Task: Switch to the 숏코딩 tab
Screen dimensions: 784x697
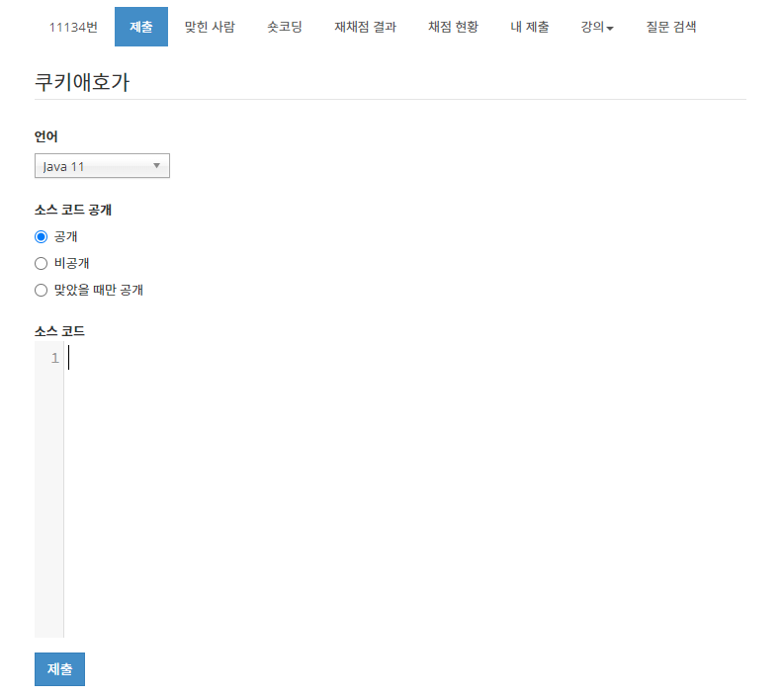Action: coord(285,27)
